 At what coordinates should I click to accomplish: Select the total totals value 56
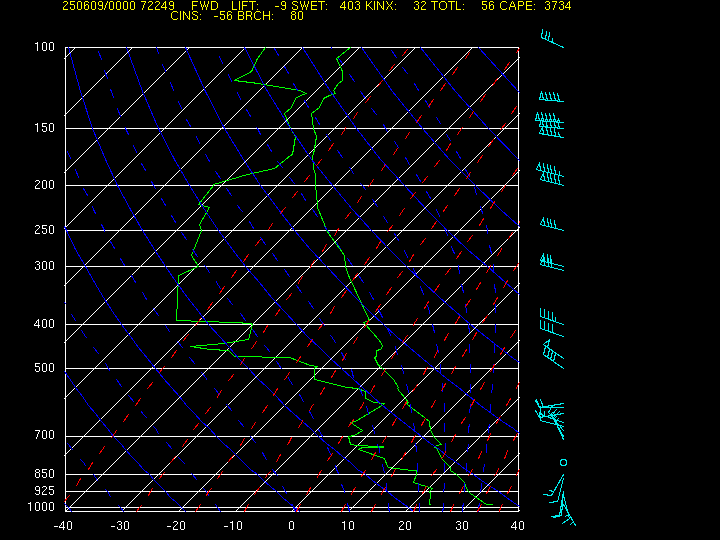click(488, 6)
